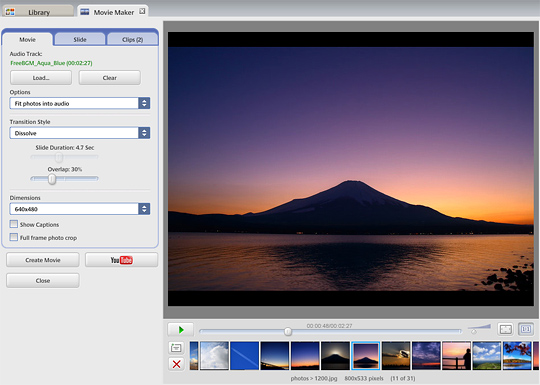Click the (11 of 31) status text
Image resolution: width=540 pixels, height=385 pixels.
click(x=403, y=378)
